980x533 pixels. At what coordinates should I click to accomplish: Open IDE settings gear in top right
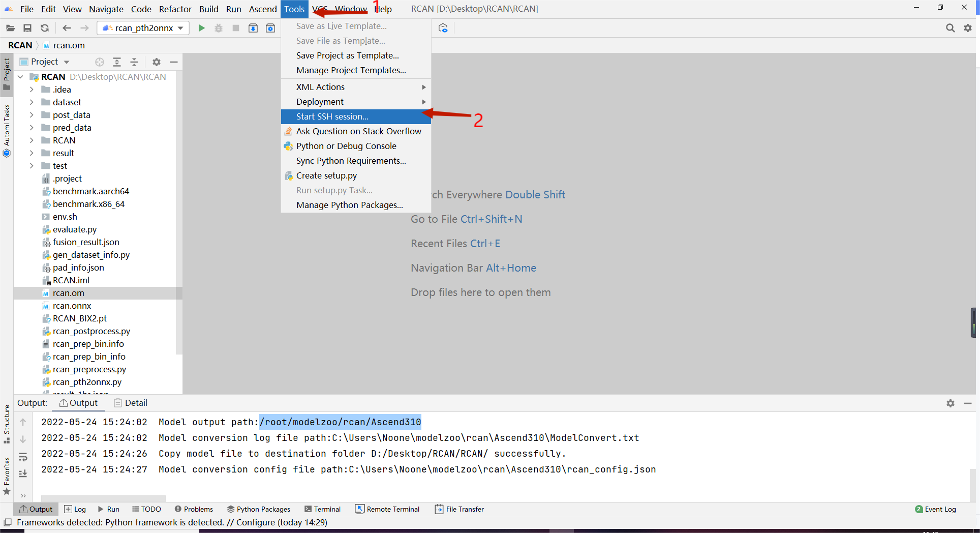(968, 28)
